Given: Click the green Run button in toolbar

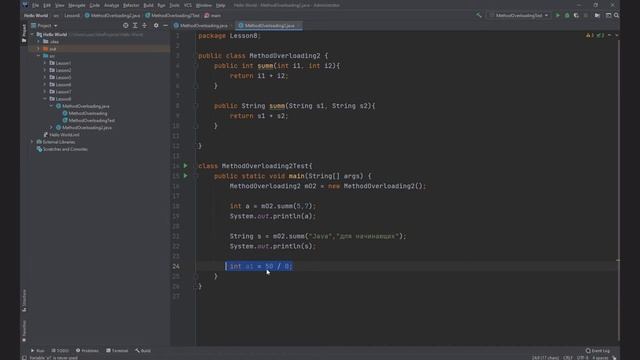Looking at the screenshot, I should pos(558,16).
